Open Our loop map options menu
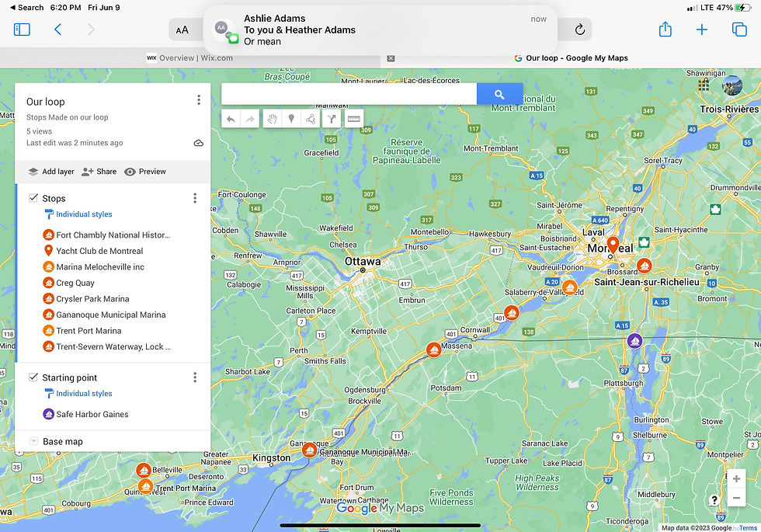 click(x=199, y=100)
